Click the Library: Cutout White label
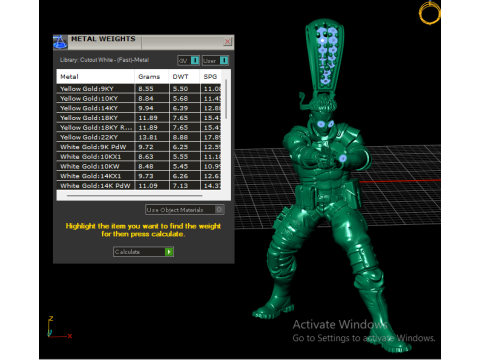The width and height of the screenshot is (480, 360). [104, 60]
